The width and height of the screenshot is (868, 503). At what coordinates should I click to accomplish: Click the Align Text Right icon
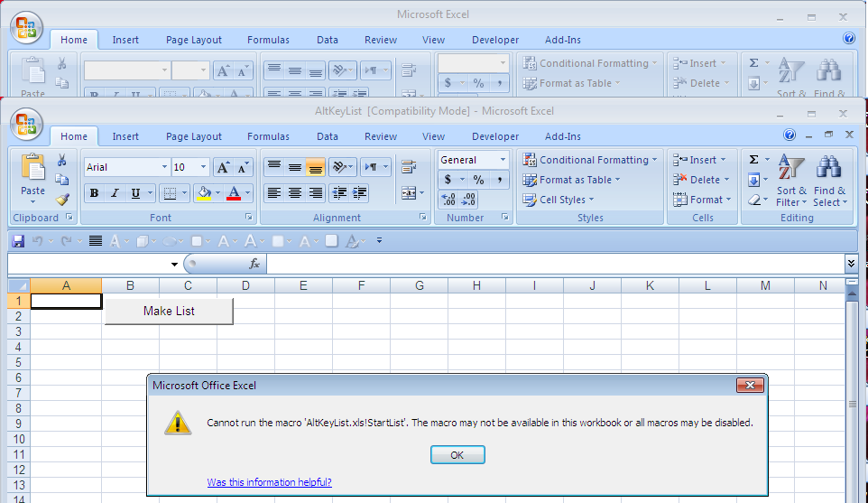click(316, 192)
